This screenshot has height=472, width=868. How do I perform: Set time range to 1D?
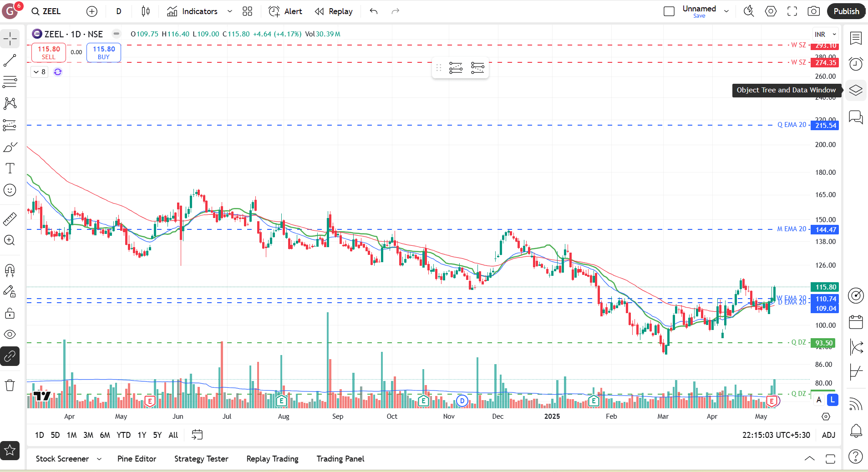pyautogui.click(x=40, y=435)
